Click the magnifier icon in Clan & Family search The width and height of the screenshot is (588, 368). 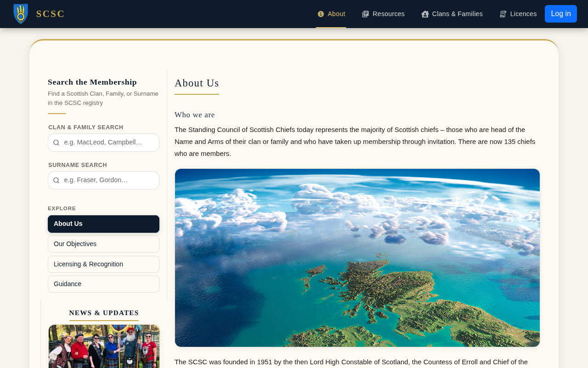tap(56, 143)
